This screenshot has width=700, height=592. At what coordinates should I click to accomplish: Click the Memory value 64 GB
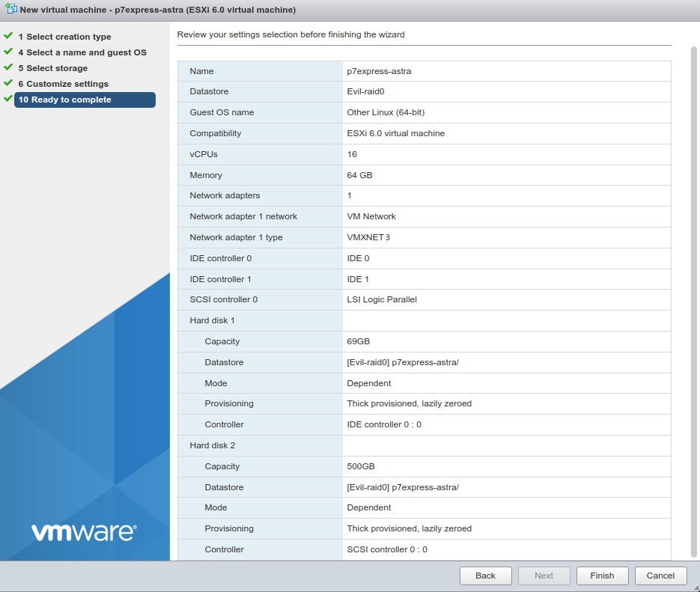click(359, 175)
